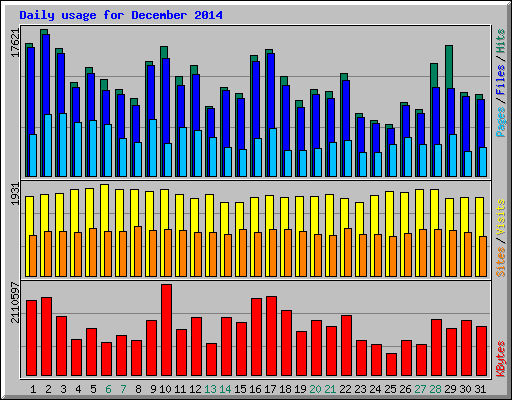Viewport: 512px width, 400px height.
Task: Click day label 3 on the x-axis
Action: tap(63, 389)
